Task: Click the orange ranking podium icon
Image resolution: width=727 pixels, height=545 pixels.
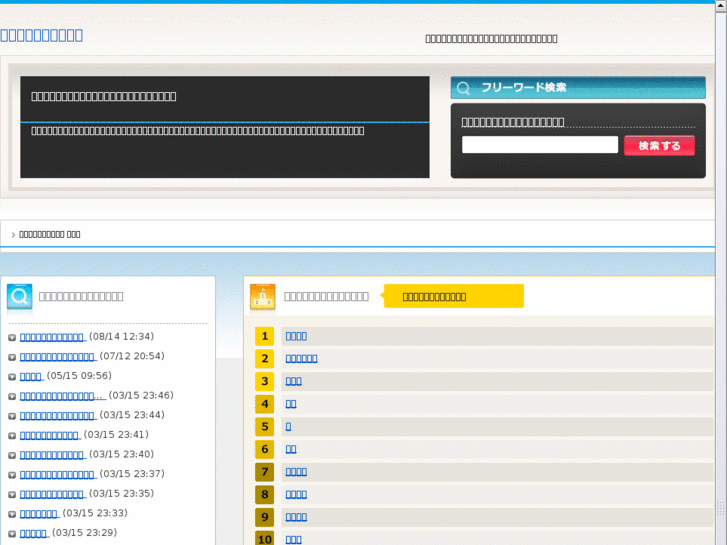Action: coord(262,297)
